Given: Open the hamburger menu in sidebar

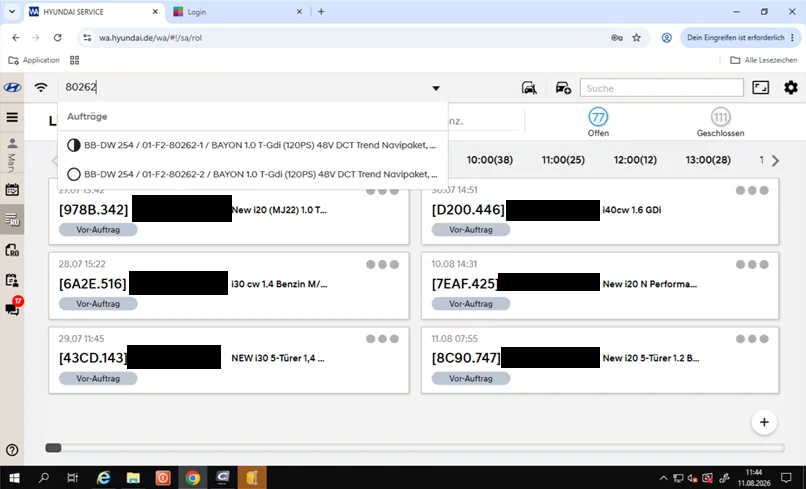Looking at the screenshot, I should [x=12, y=117].
